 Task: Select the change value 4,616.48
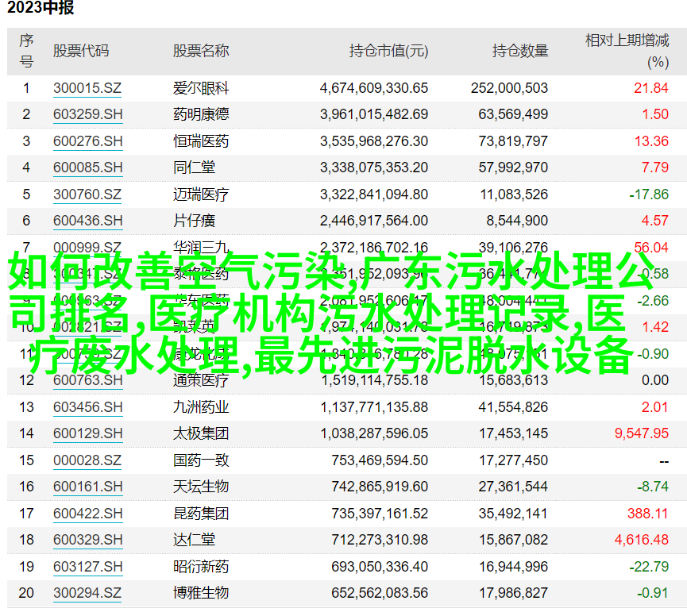pos(642,540)
